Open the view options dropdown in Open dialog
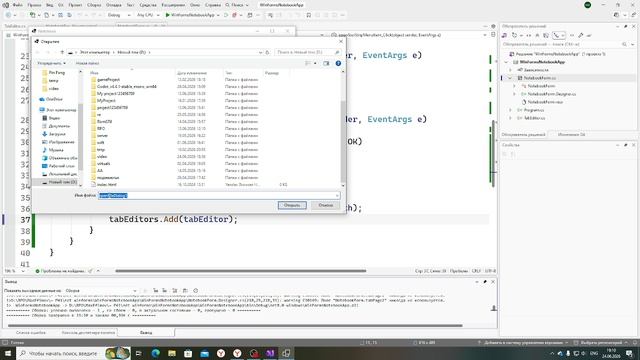The height and width of the screenshot is (360, 640). pos(315,63)
